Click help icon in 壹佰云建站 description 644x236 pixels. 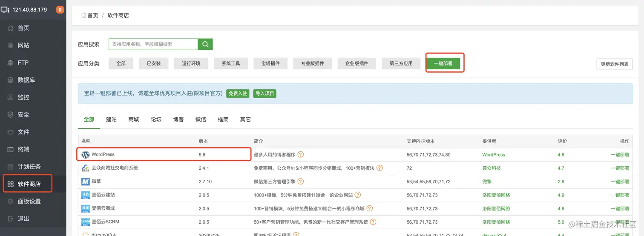pyautogui.click(x=358, y=195)
